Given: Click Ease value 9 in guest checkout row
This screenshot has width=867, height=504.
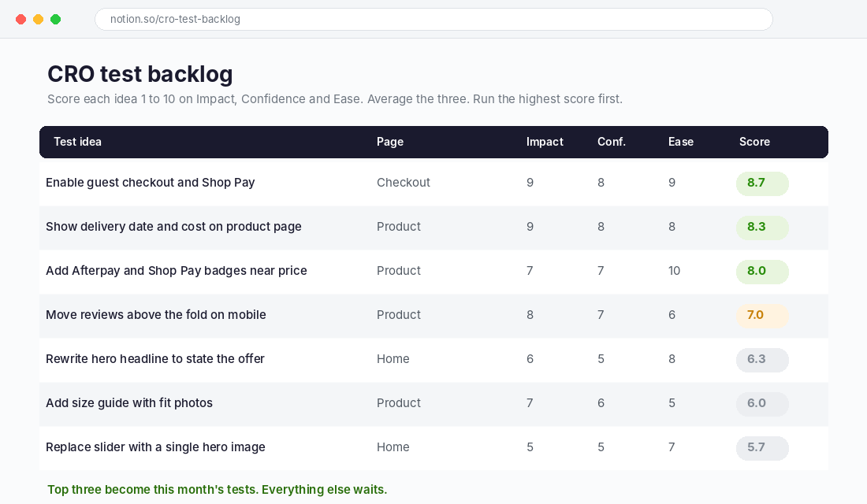Looking at the screenshot, I should coord(672,183).
